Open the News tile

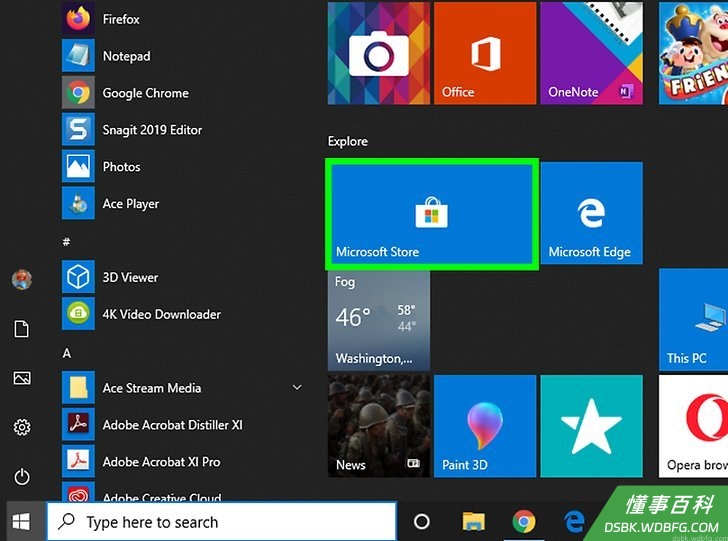pos(379,426)
